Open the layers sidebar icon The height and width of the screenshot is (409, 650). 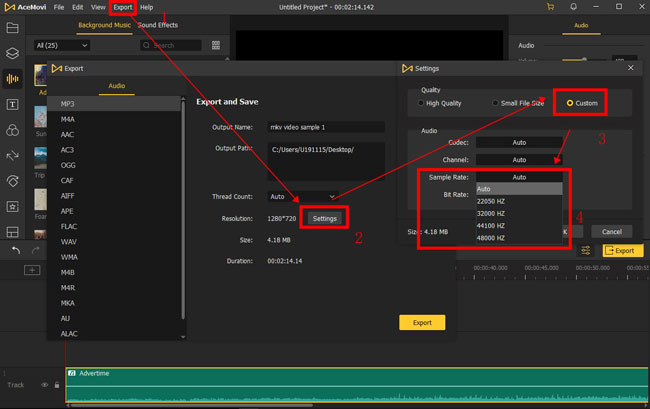coord(12,53)
